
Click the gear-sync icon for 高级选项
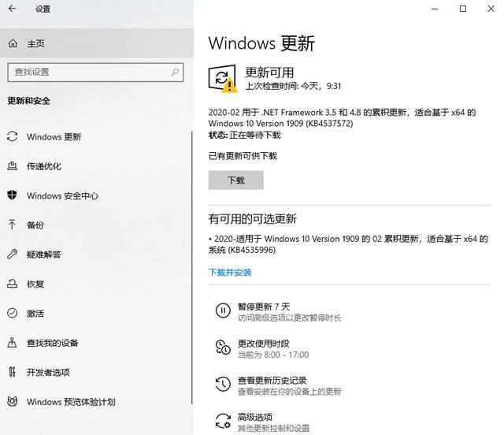pyautogui.click(x=223, y=421)
